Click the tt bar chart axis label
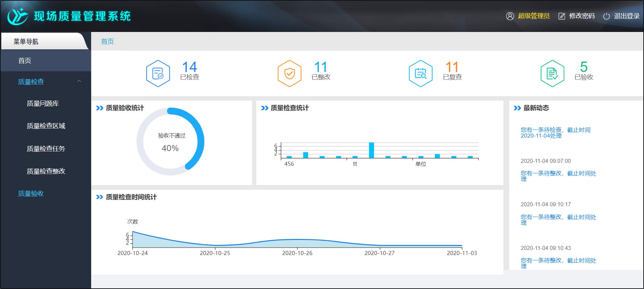 (x=355, y=164)
